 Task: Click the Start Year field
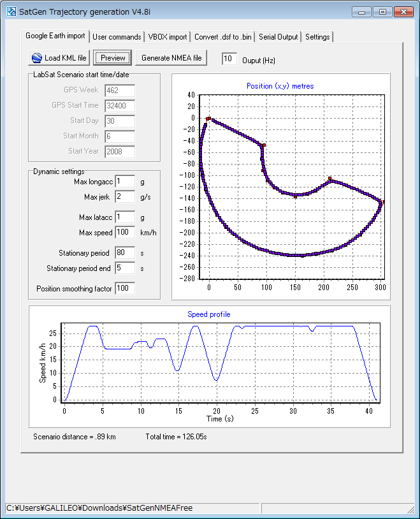click(x=120, y=151)
